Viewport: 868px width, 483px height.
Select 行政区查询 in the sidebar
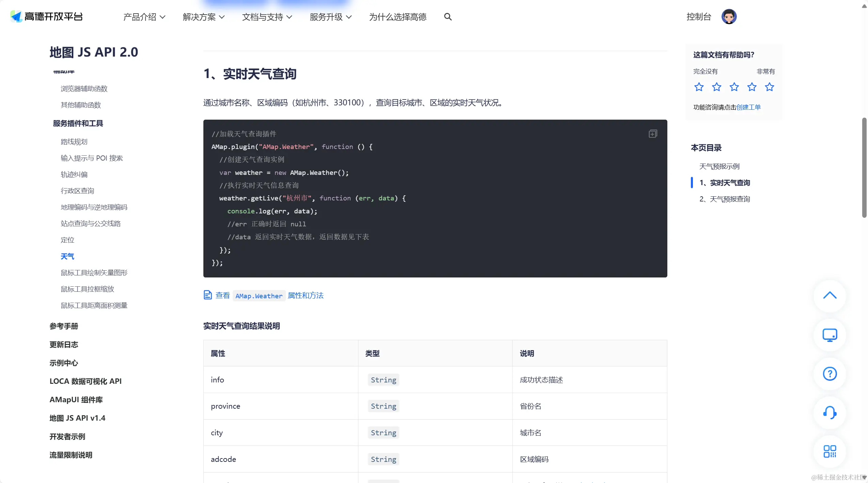(77, 191)
